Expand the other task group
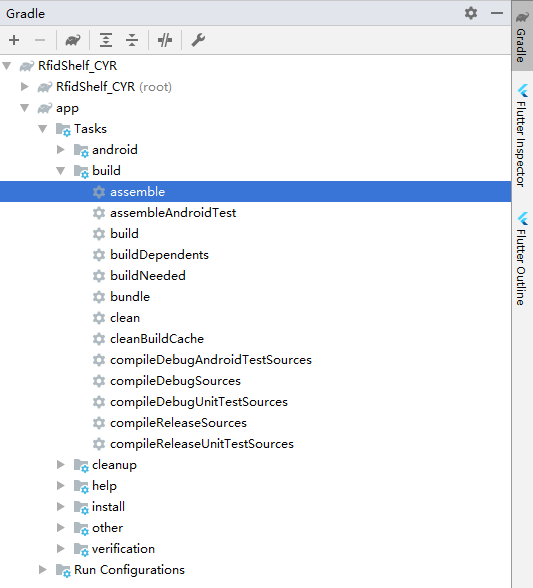The height and width of the screenshot is (588, 533). point(61,528)
